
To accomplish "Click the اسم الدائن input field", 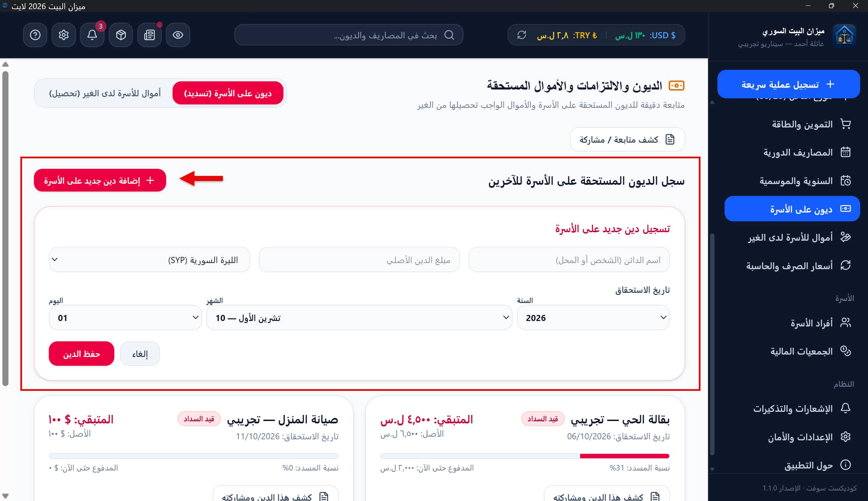I will point(569,260).
